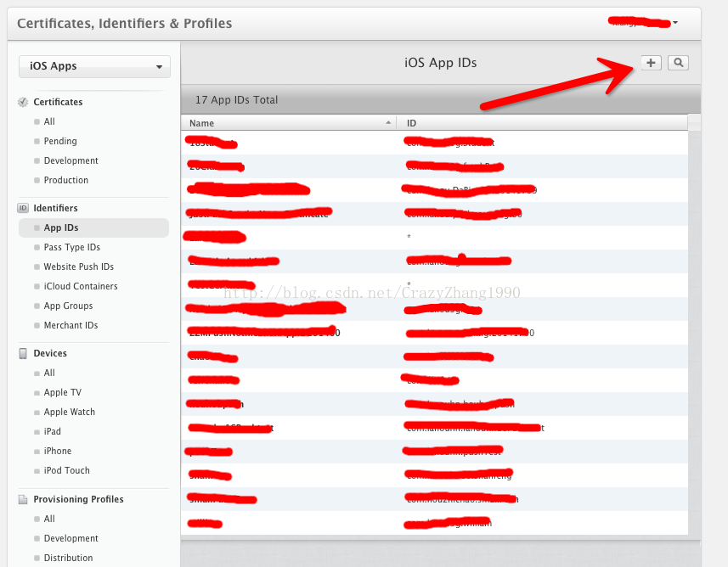This screenshot has height=567, width=728.
Task: Click the '17 App IDs Total' text
Action: tap(236, 100)
